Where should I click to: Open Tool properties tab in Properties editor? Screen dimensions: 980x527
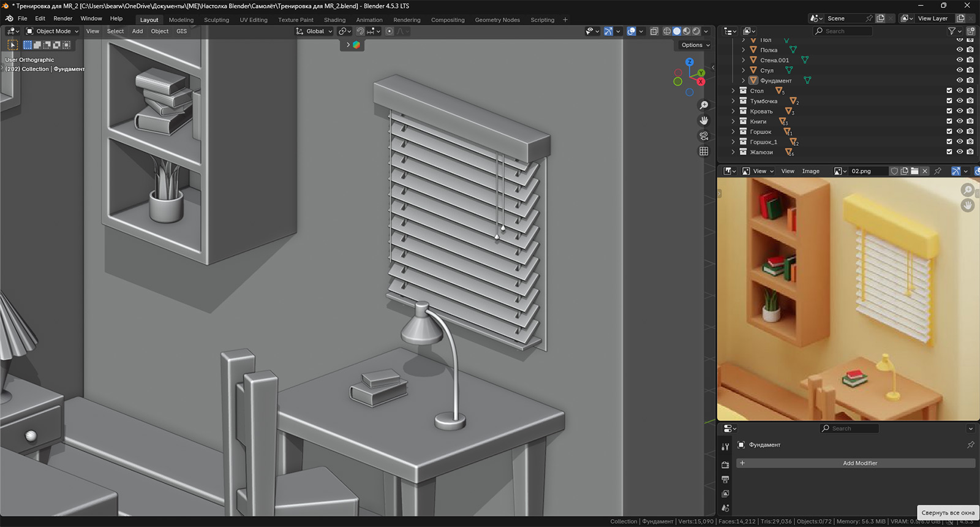725,447
